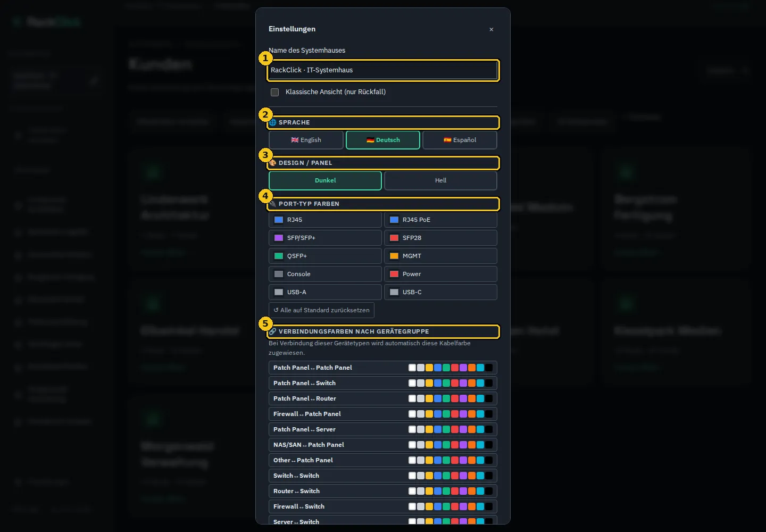Pick orange for NAS/SAN ↔ Patch Panel
The width and height of the screenshot is (766, 532).
472,445
